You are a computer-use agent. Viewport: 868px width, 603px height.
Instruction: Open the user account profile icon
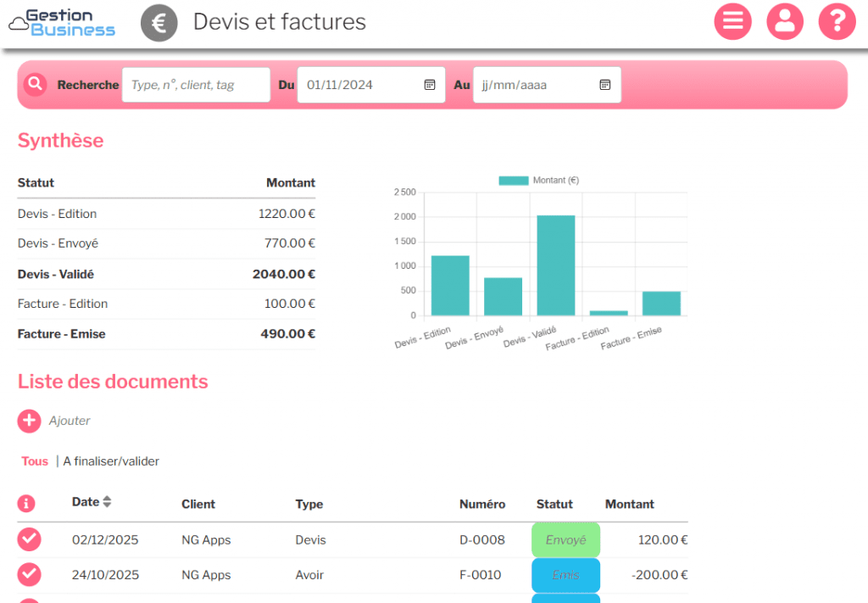pyautogui.click(x=785, y=22)
